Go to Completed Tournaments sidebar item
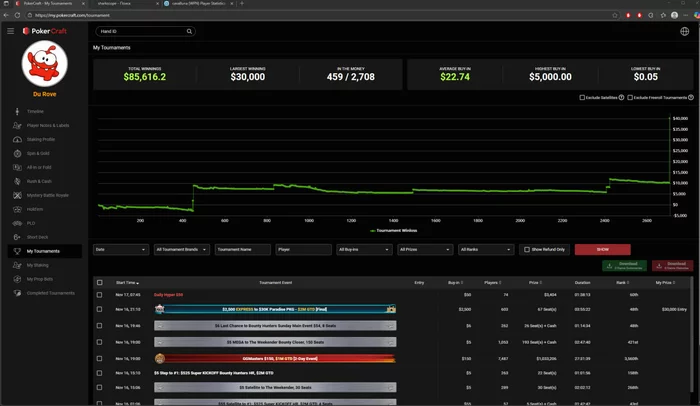 click(x=50, y=293)
